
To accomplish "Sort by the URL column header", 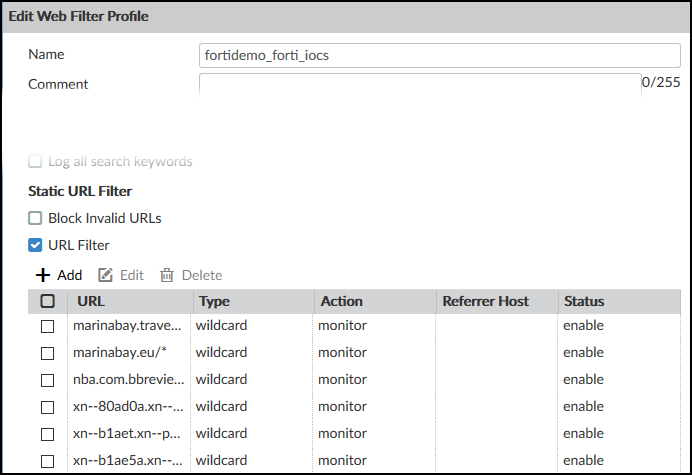I will 91,301.
